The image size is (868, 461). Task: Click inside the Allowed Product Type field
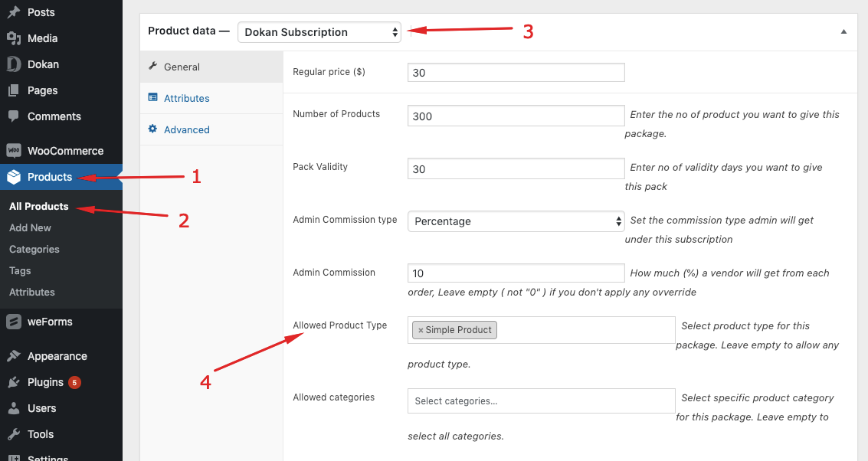click(x=542, y=330)
